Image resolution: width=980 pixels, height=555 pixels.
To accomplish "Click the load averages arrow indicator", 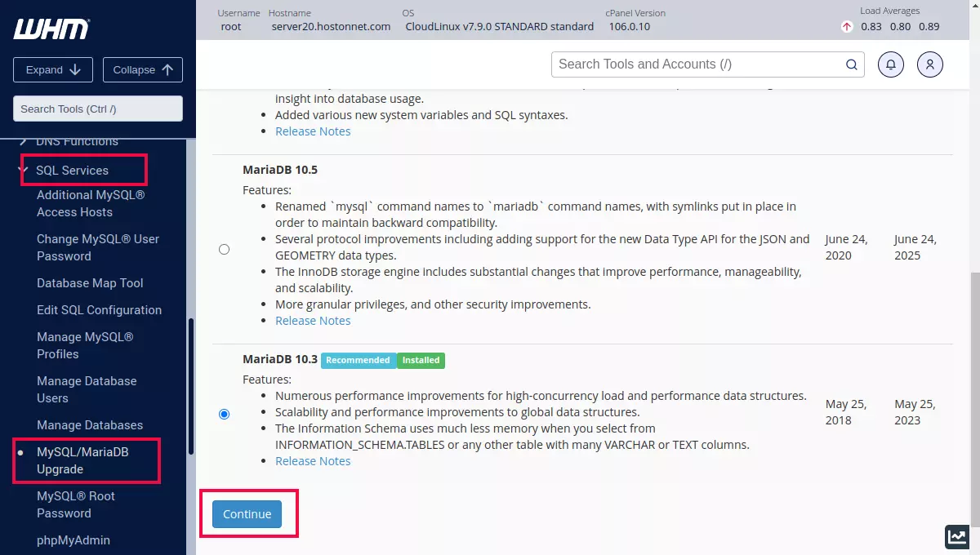I will (847, 26).
